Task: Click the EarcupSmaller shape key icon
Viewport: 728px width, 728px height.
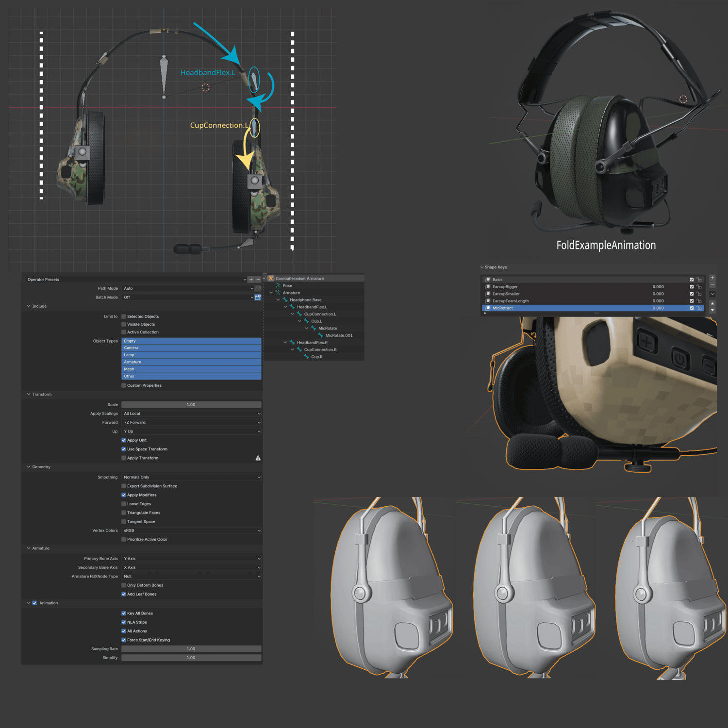Action: [488, 294]
